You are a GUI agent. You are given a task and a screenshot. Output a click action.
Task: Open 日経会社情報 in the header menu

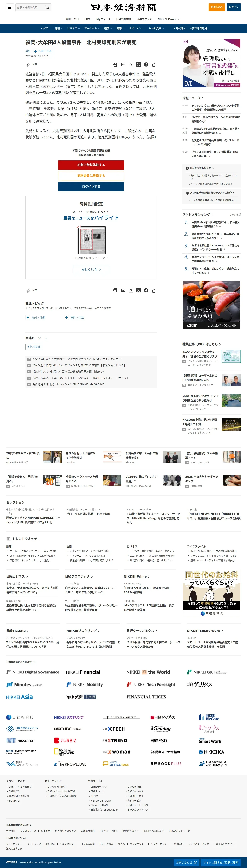(123, 19)
